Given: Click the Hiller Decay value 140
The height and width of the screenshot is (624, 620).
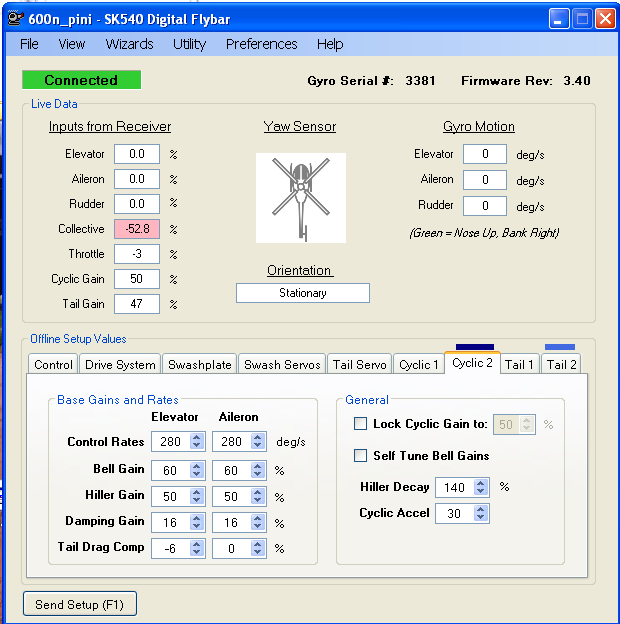Looking at the screenshot, I should [x=454, y=488].
